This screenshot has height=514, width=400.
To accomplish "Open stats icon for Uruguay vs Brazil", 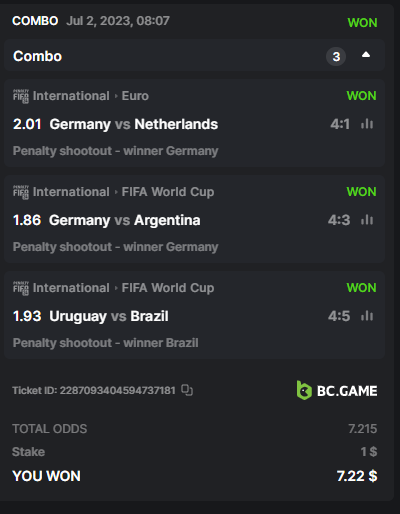I will 367,316.
